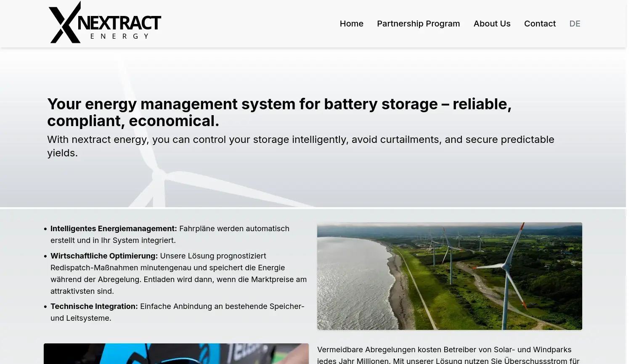Image resolution: width=631 pixels, height=364 pixels.
Task: Click the bullet dot before 'Intelligentes Energiemanagement'
Action: pos(45,229)
